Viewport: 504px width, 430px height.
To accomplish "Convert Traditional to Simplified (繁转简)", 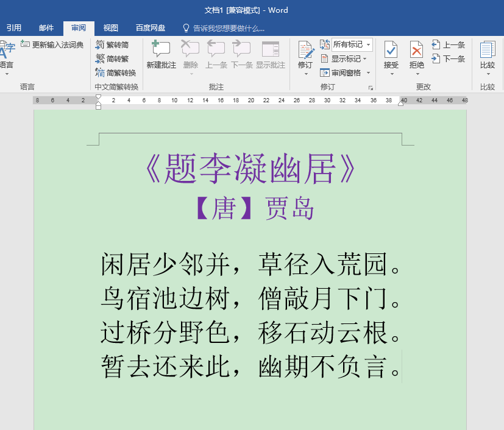I will coord(112,44).
